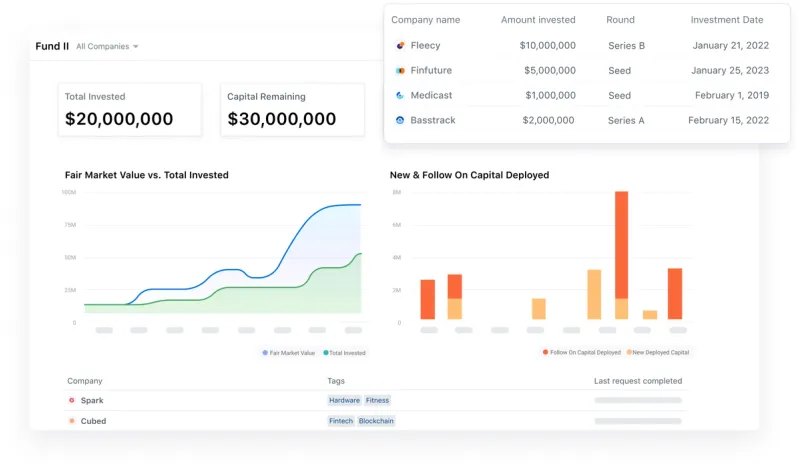Click the Investment Date column header
Viewport: 800px width, 470px height.
tap(727, 20)
